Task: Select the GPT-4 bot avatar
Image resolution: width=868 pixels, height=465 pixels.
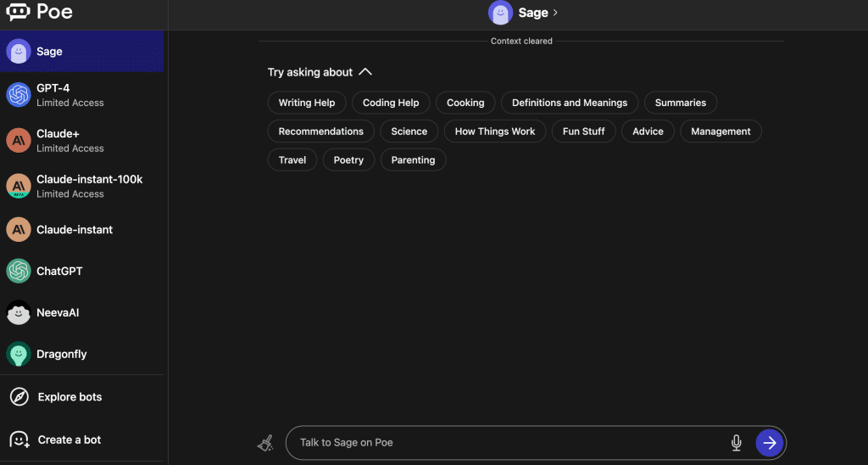Action: [x=19, y=95]
